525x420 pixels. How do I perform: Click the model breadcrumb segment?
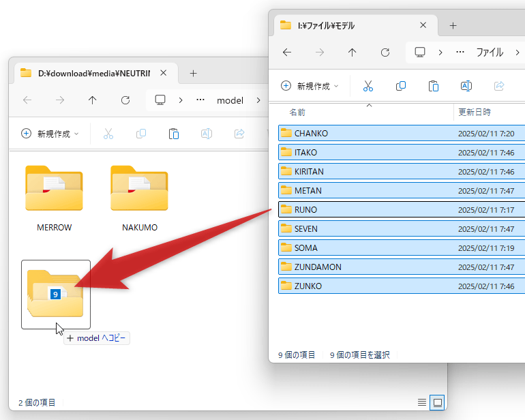(x=230, y=100)
